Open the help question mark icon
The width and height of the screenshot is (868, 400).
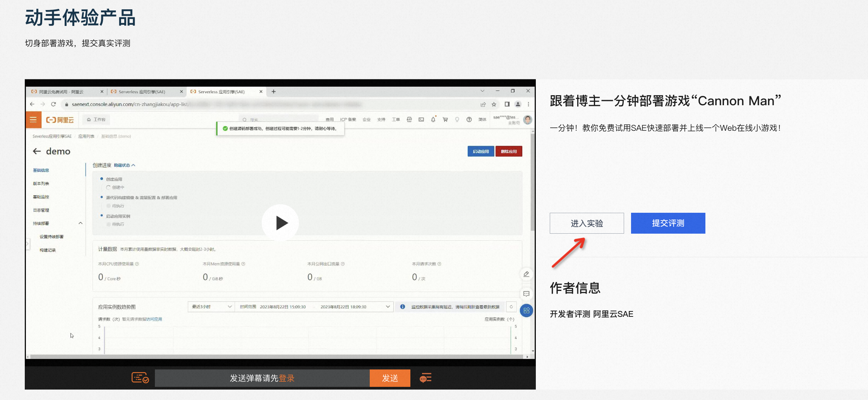pyautogui.click(x=469, y=120)
